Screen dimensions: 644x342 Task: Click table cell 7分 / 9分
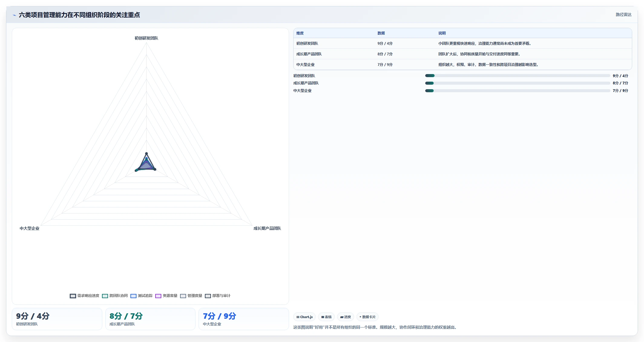tap(385, 65)
